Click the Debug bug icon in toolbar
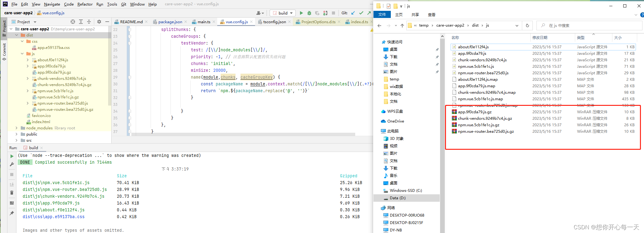Image resolution: width=644 pixels, height=233 pixels. point(309,13)
